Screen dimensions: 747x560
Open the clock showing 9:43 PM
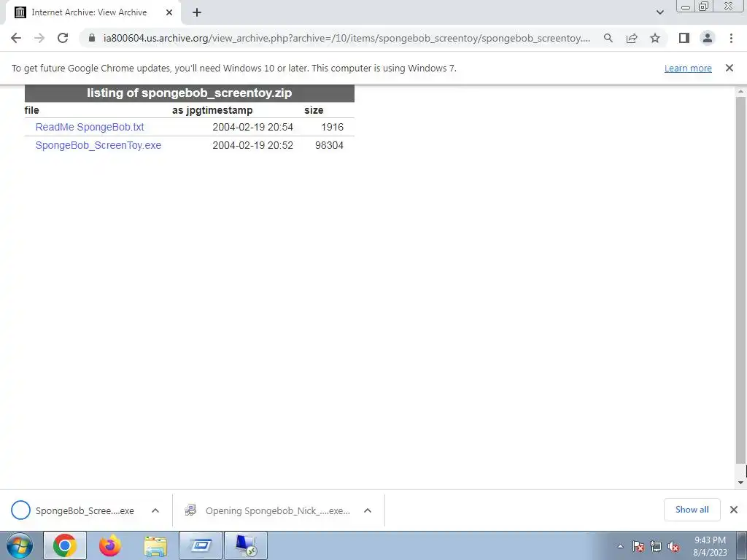coord(710,546)
